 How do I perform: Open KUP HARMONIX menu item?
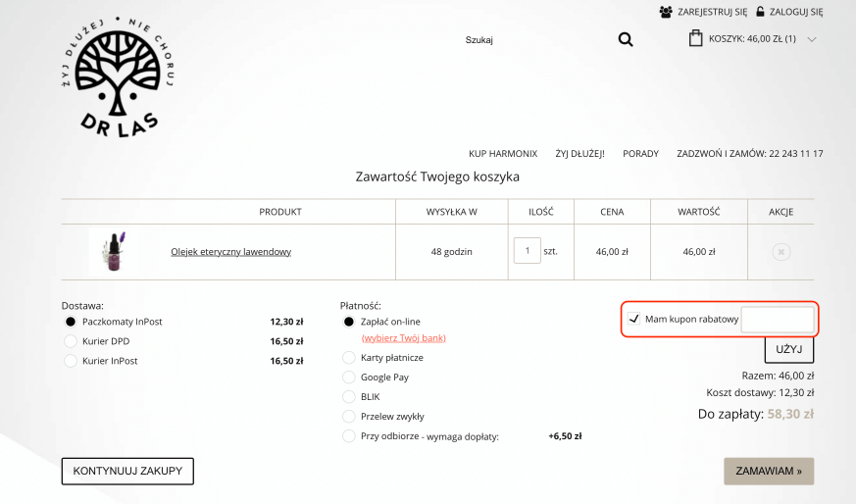[503, 153]
